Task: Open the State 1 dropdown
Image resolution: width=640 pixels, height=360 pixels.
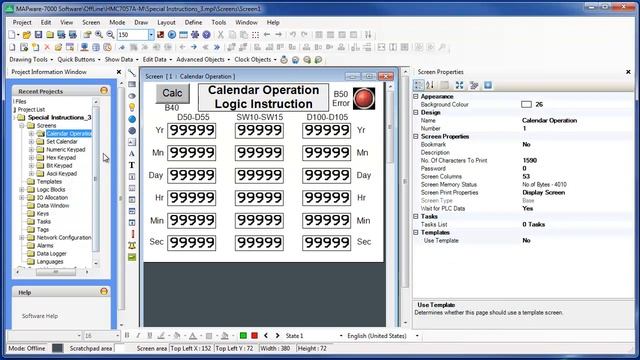Action: 341,336
